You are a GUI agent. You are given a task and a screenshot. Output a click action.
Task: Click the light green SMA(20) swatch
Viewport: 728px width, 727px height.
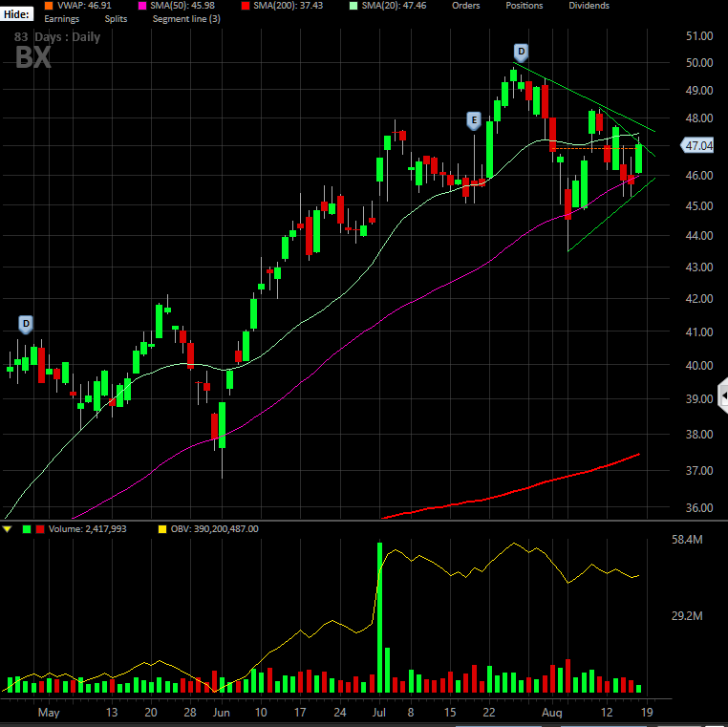pyautogui.click(x=353, y=6)
